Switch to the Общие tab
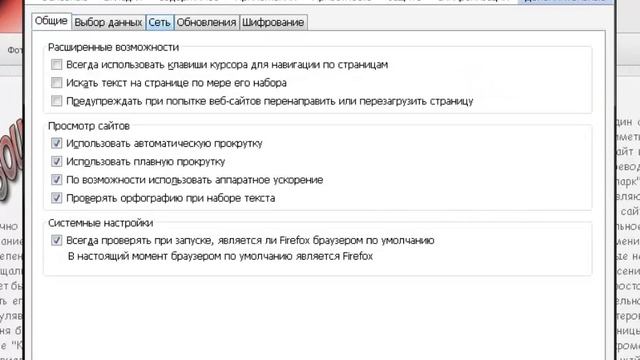Screen dimensions: 640x360 point(51,21)
